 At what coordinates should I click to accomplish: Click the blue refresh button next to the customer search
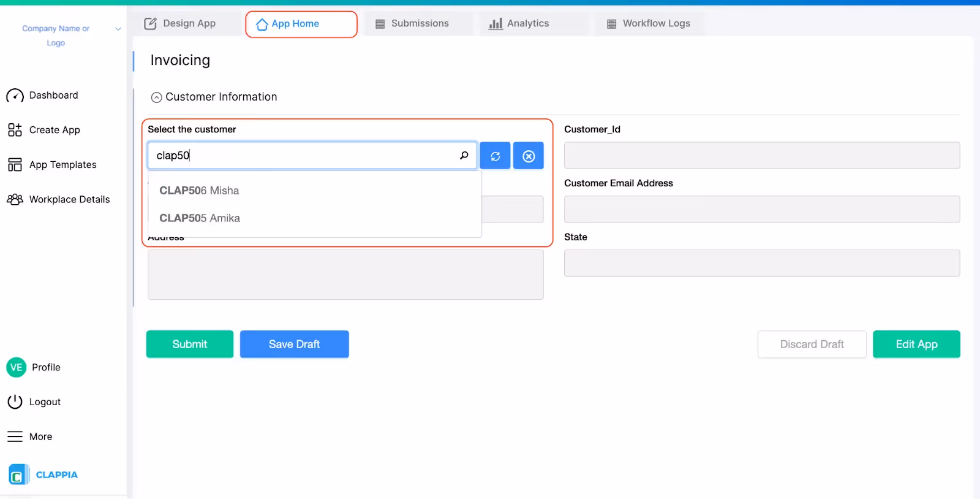(x=495, y=156)
